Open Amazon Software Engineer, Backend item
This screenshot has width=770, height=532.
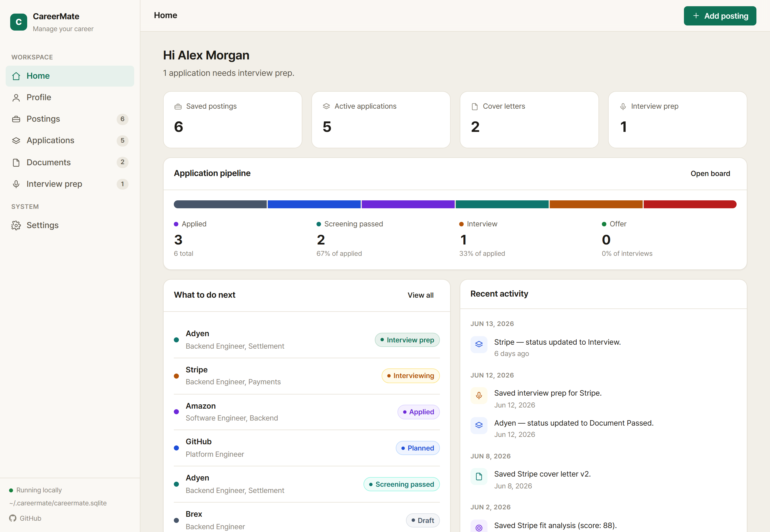[307, 412]
